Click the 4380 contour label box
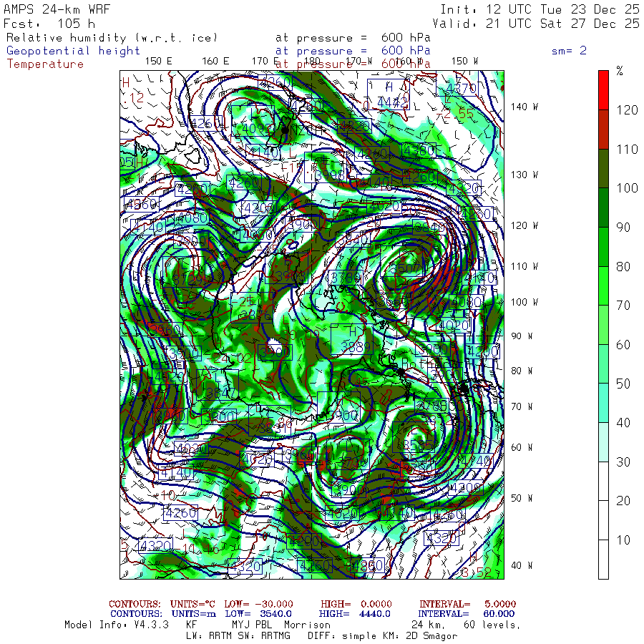Viewport: 644px width, 644px height. click(x=418, y=150)
